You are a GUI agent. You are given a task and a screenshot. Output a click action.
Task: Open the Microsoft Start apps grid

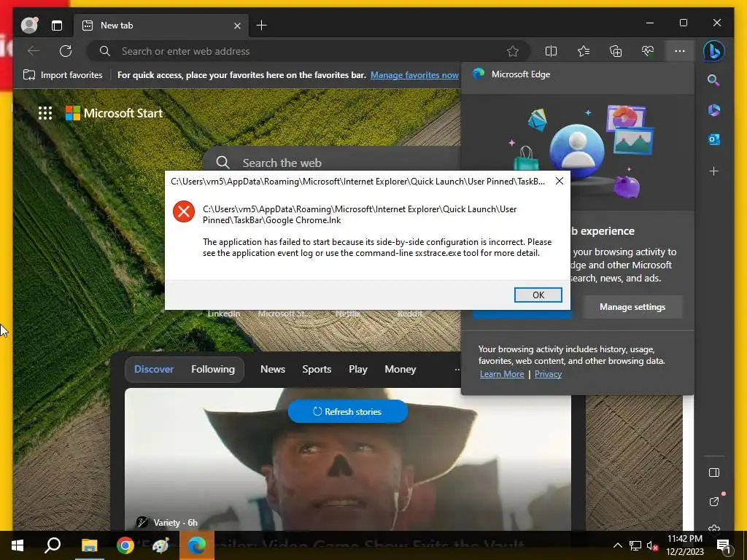point(45,113)
